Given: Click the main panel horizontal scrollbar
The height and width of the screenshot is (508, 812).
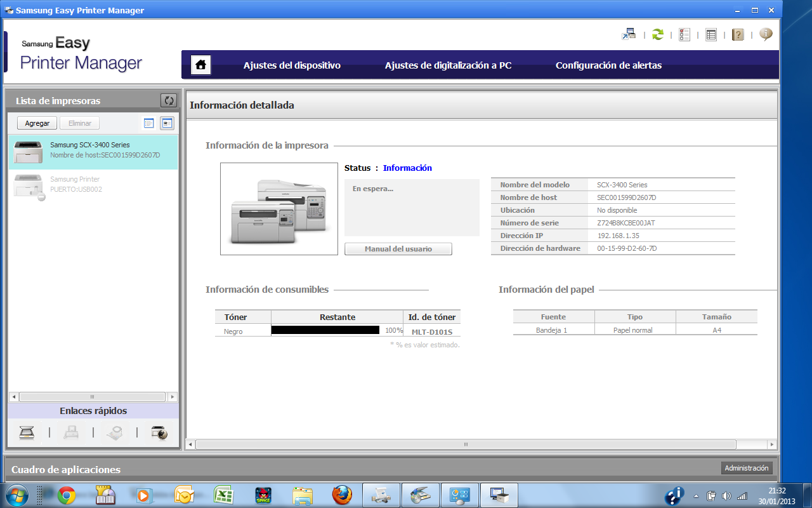Looking at the screenshot, I should coord(466,444).
